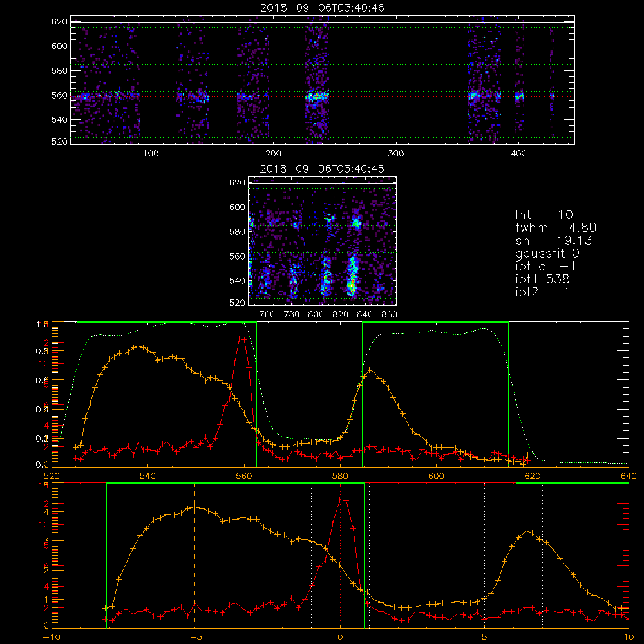Screen dimensions: 644x644
Task: Click the timestamp title above the top spectrogram
Action: point(322,8)
